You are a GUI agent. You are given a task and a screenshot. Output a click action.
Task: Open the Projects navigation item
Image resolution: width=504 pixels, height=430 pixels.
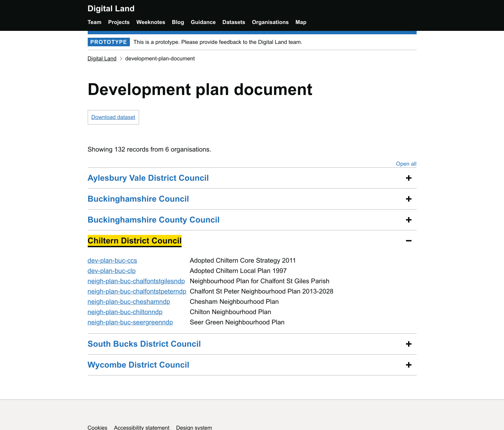(119, 22)
